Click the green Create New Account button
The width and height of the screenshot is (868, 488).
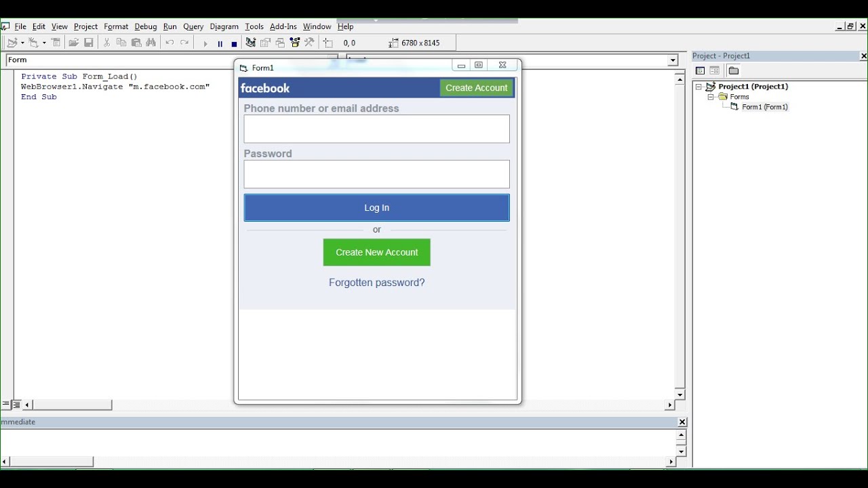point(377,252)
